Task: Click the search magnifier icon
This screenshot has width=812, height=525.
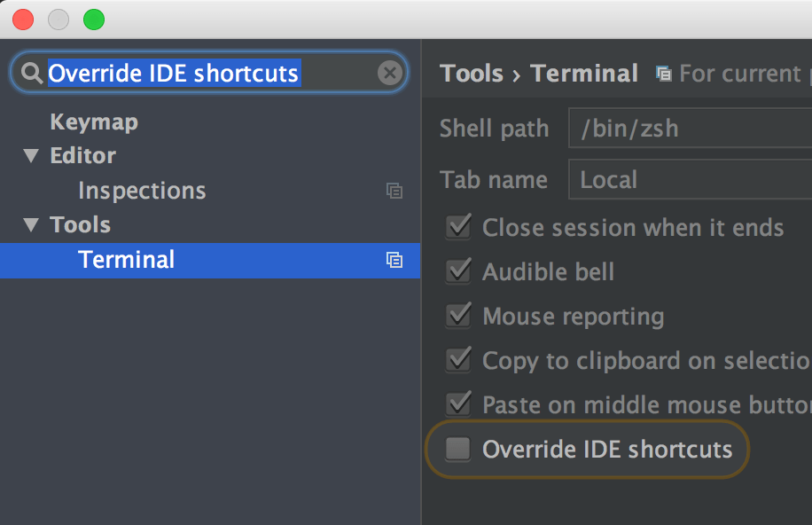Action: (x=31, y=73)
